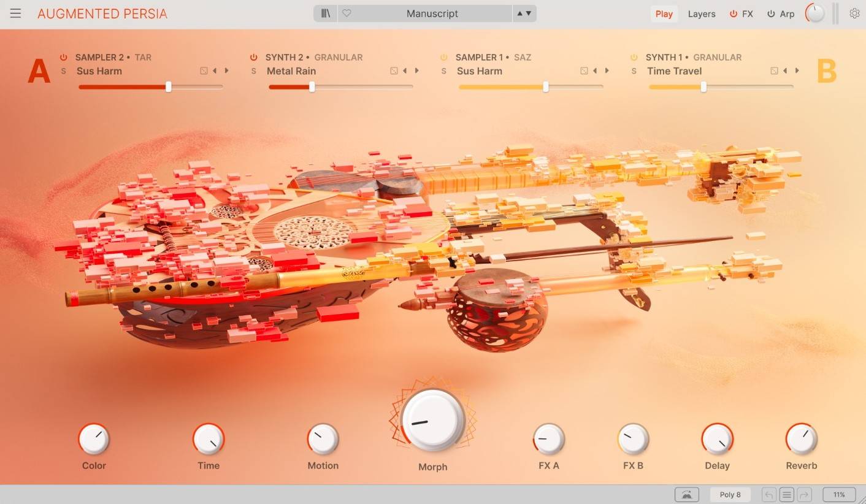Open the Poly 8 polyphony dropdown

point(730,495)
